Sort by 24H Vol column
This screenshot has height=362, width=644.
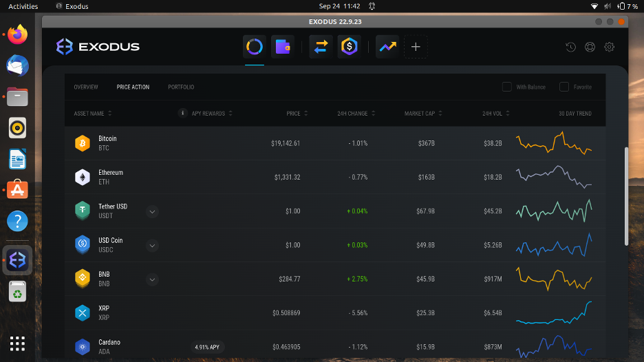click(x=496, y=114)
